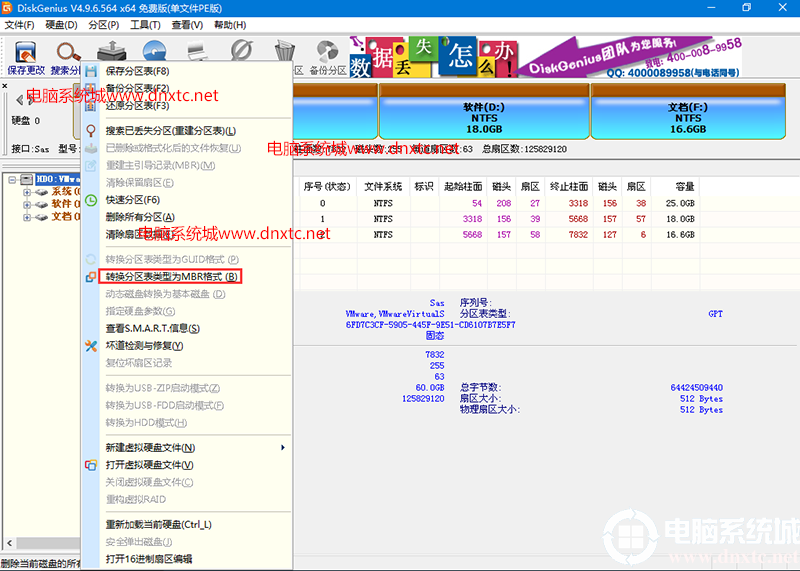Select the HD0 disk in the tree
This screenshot has height=571, width=800.
[58, 179]
